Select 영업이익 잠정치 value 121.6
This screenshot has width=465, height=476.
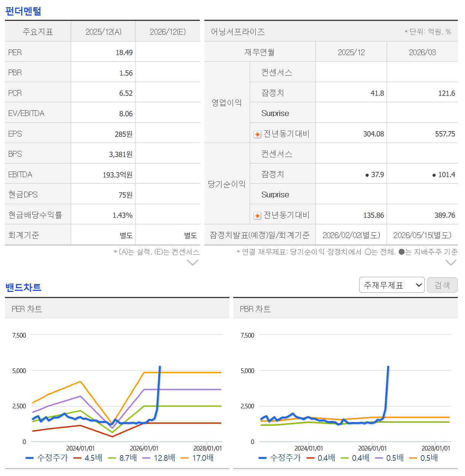click(447, 93)
